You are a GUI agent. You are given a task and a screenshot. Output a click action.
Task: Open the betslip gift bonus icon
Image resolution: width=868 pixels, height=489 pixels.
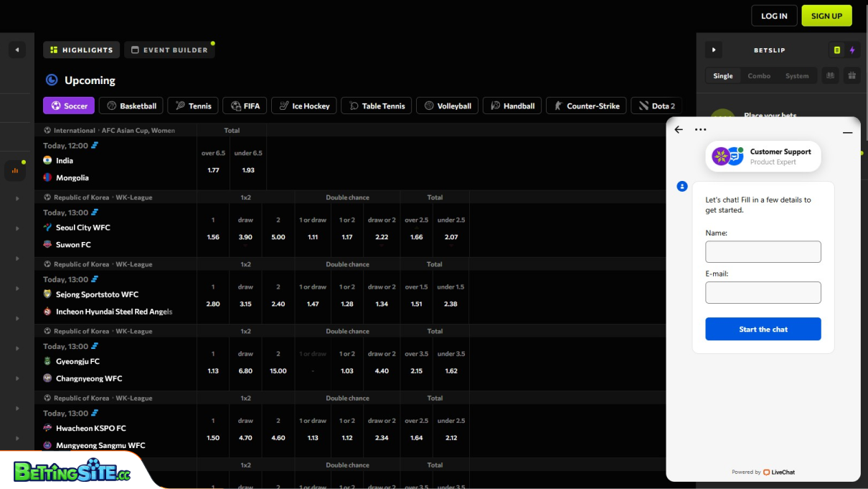pyautogui.click(x=852, y=75)
